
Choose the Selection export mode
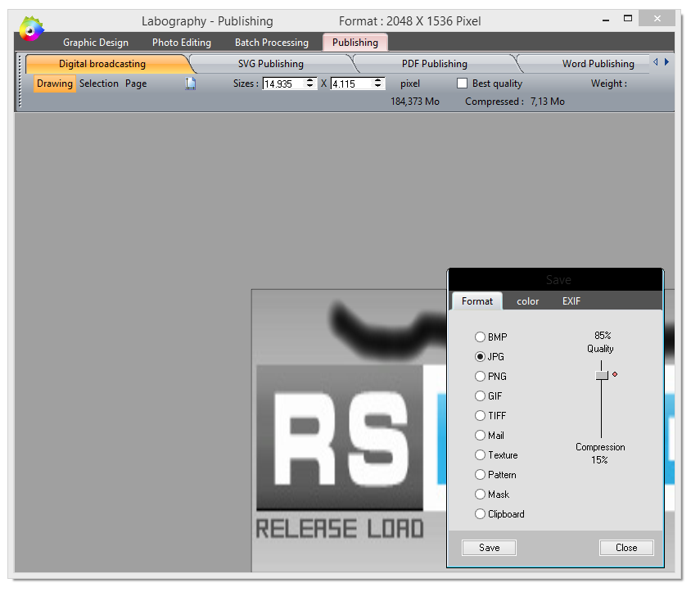point(99,84)
